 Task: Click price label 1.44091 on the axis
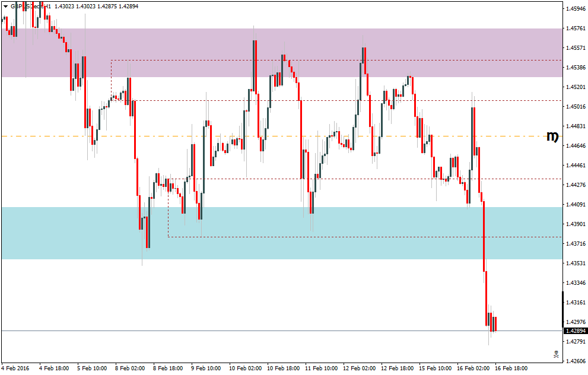tap(576, 204)
